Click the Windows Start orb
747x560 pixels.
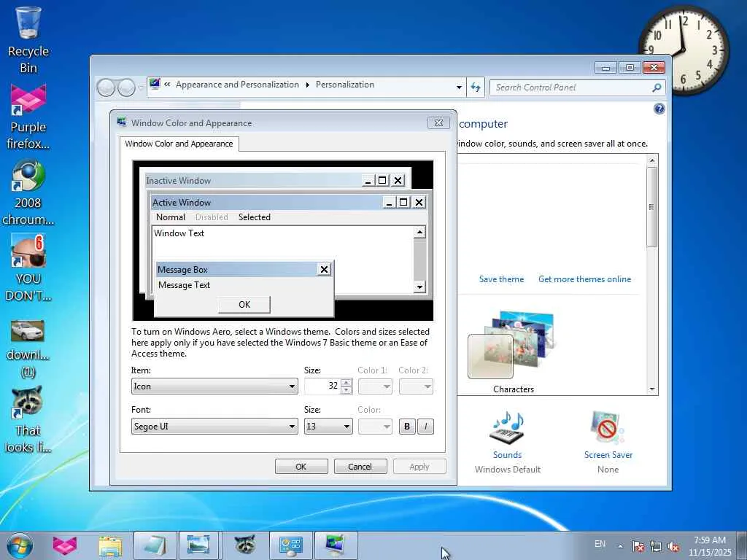click(20, 545)
